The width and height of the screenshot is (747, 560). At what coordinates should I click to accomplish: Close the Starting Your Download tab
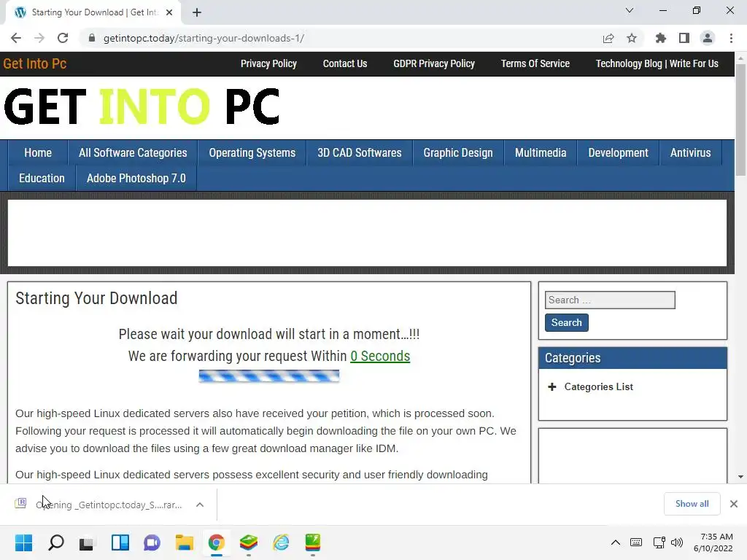point(169,12)
